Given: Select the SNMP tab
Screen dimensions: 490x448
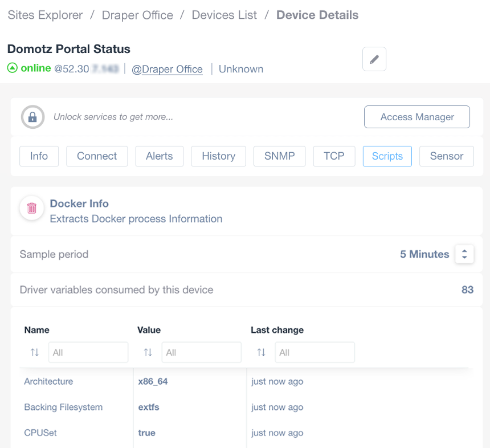Looking at the screenshot, I should (279, 156).
